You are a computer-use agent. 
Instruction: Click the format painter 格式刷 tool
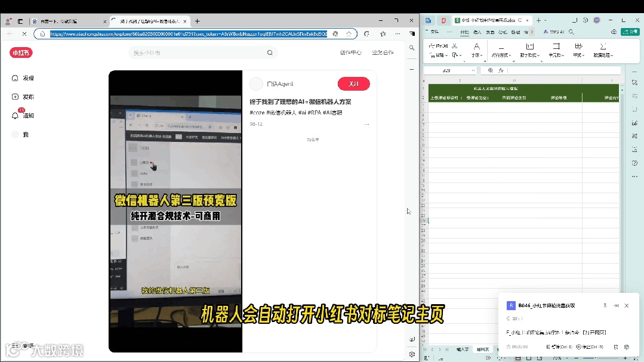tap(438, 45)
